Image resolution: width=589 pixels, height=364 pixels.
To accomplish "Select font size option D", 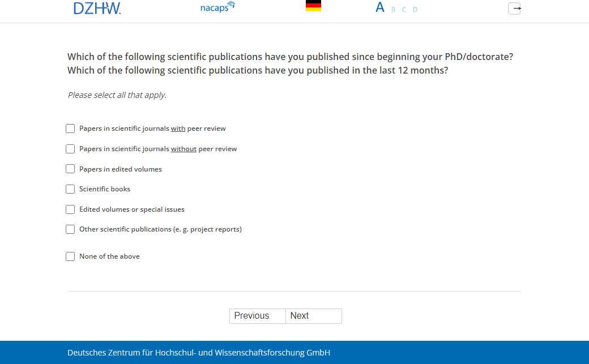I will click(415, 10).
